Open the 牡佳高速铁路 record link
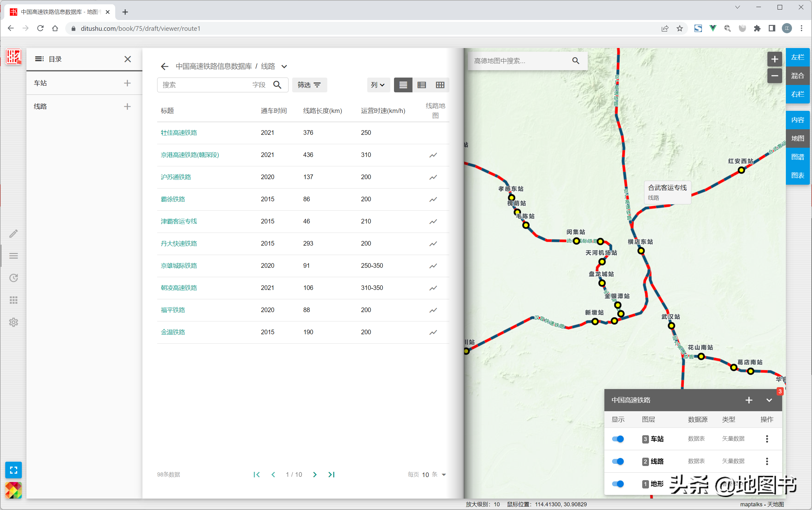Viewport: 812px width, 510px height. [179, 133]
